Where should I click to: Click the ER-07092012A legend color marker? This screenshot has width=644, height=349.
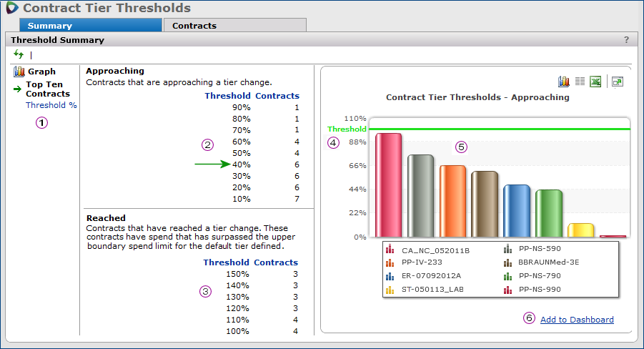coord(390,276)
